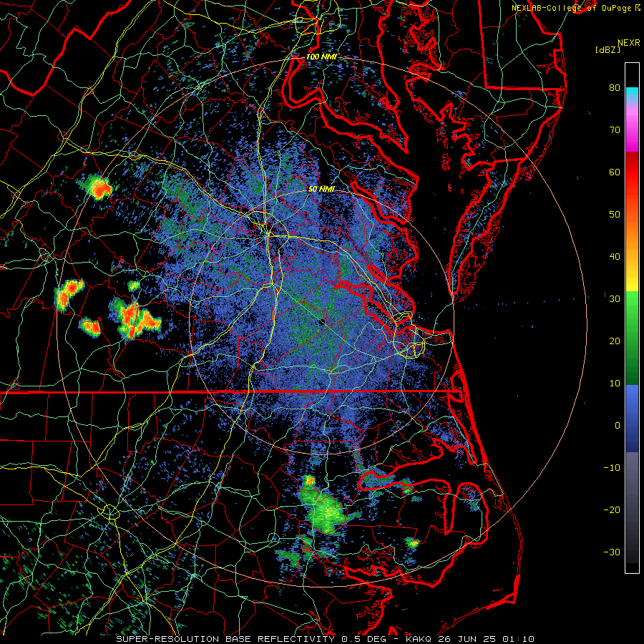Click the northwest storm cell near 100 NMI ring

[x=97, y=187]
